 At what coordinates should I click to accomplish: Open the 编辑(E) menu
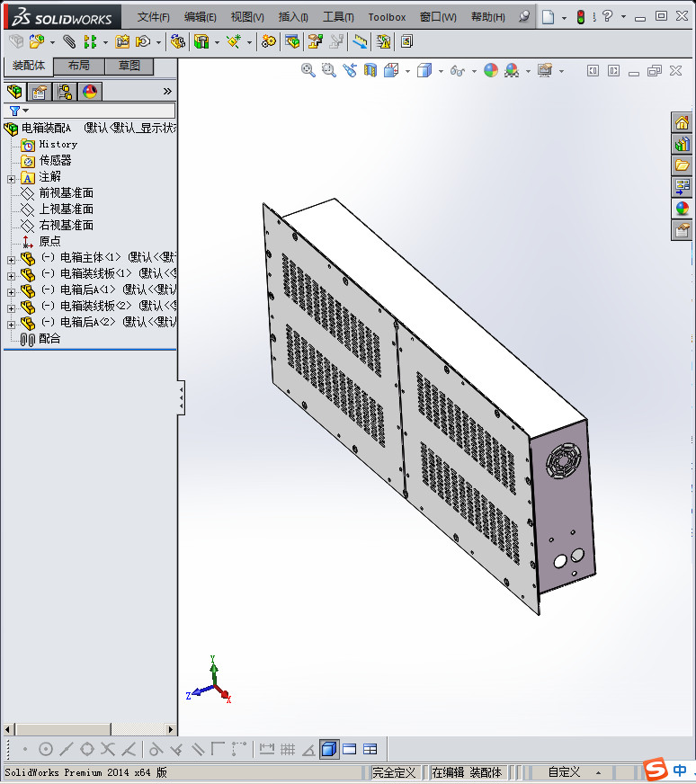tap(200, 17)
